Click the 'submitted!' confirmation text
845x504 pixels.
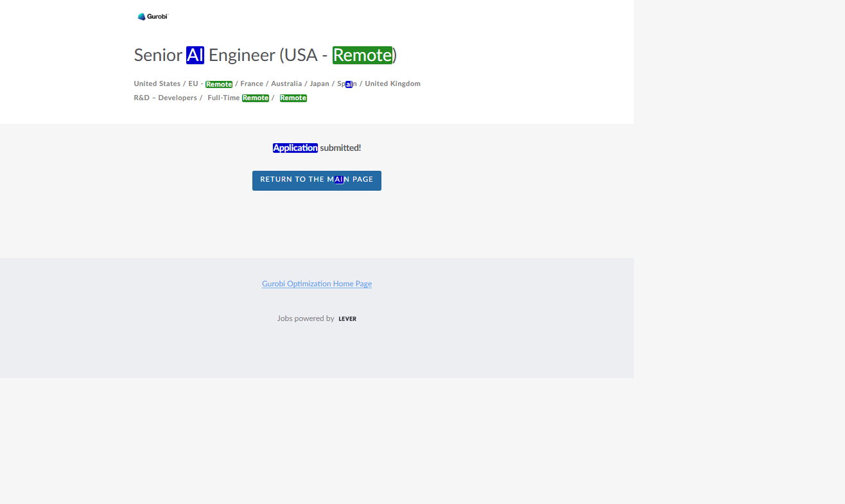340,148
